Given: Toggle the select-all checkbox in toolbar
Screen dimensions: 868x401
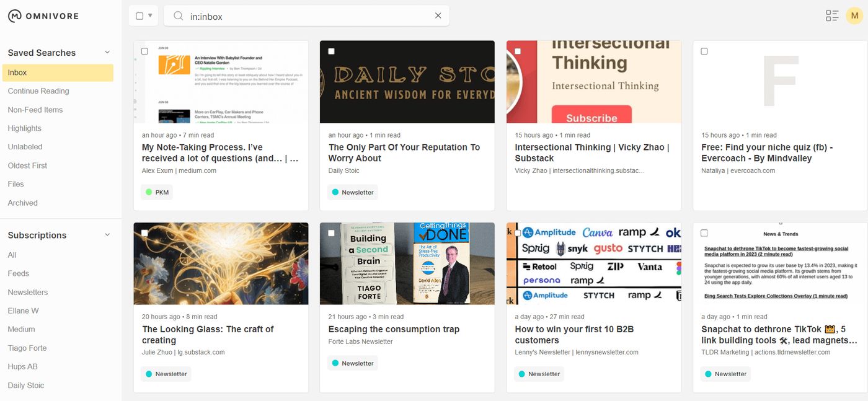Looking at the screenshot, I should pyautogui.click(x=139, y=16).
